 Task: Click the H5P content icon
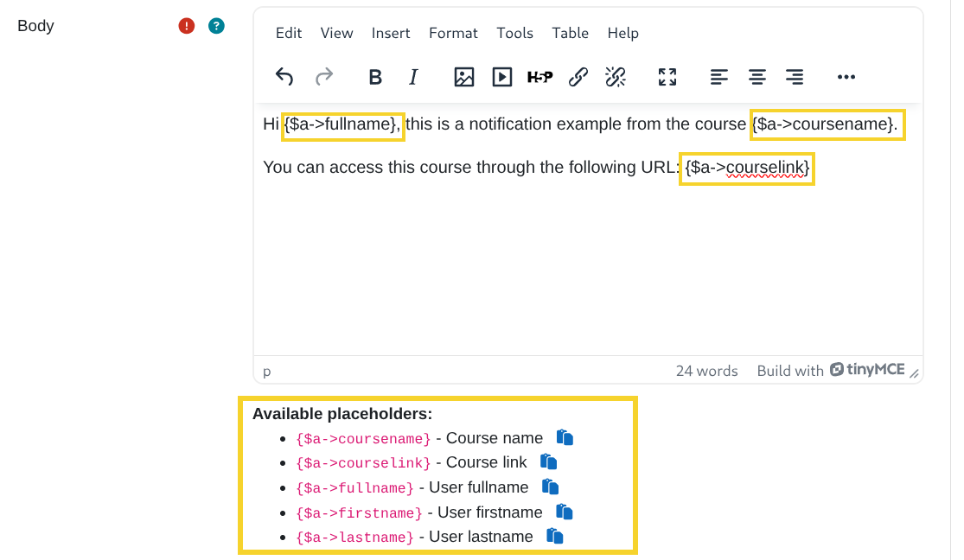pyautogui.click(x=539, y=77)
